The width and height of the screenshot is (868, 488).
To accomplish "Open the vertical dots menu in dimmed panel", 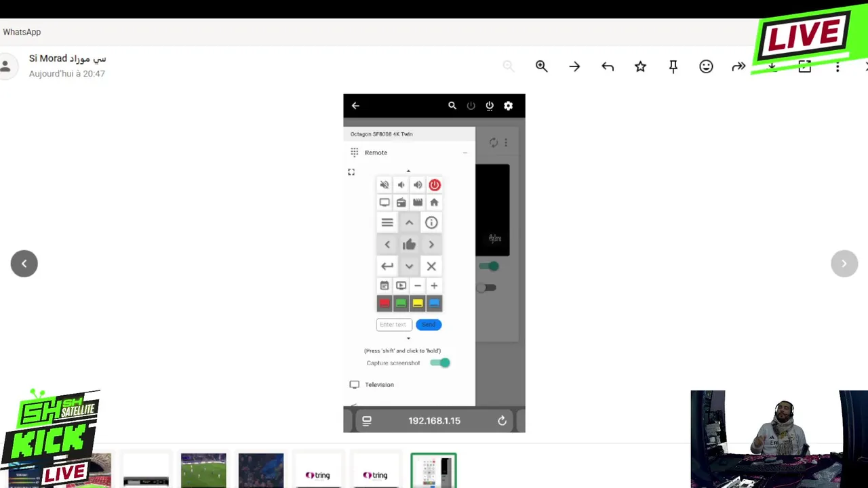I will pos(506,142).
